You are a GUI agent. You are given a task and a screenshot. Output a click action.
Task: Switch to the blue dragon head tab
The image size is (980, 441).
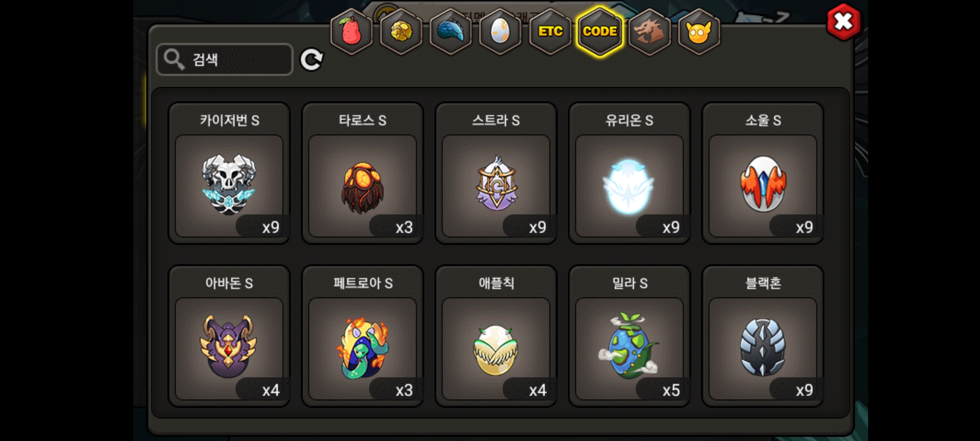point(451,31)
